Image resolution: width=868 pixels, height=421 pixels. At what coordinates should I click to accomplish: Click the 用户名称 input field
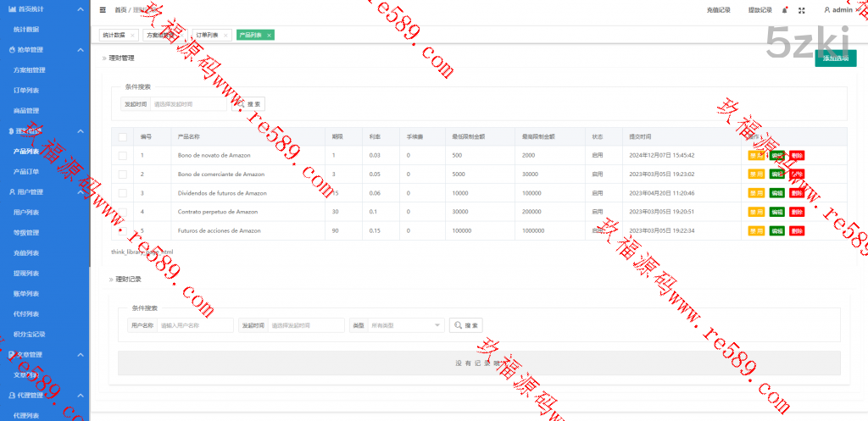[x=195, y=324]
